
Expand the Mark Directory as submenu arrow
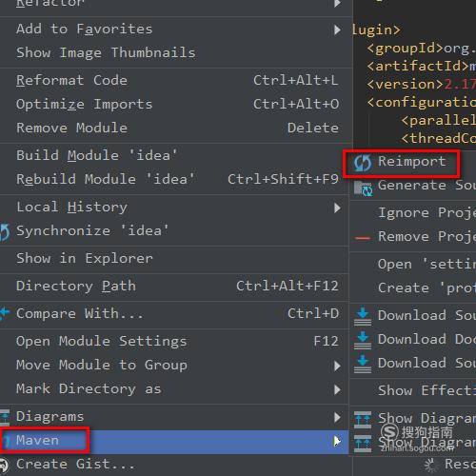point(337,389)
